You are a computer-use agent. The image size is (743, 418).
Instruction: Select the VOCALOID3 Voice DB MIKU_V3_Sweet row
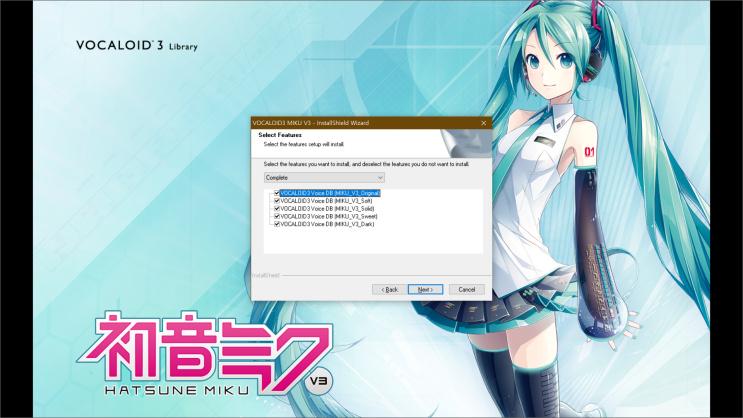click(329, 216)
